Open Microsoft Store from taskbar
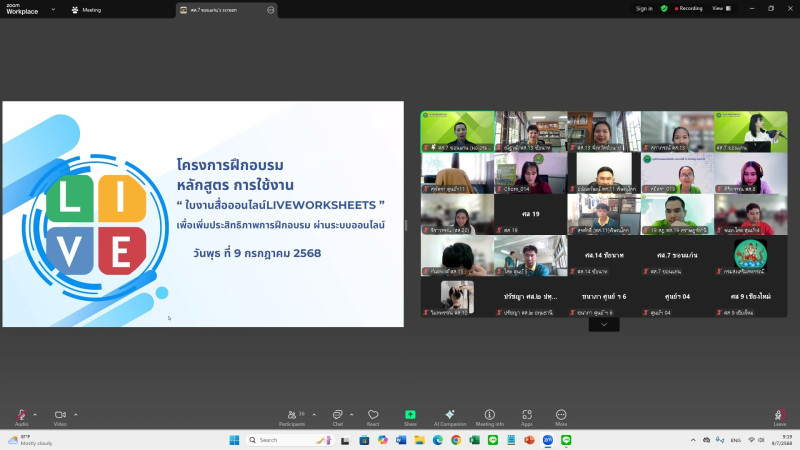The height and width of the screenshot is (450, 800). (x=364, y=440)
